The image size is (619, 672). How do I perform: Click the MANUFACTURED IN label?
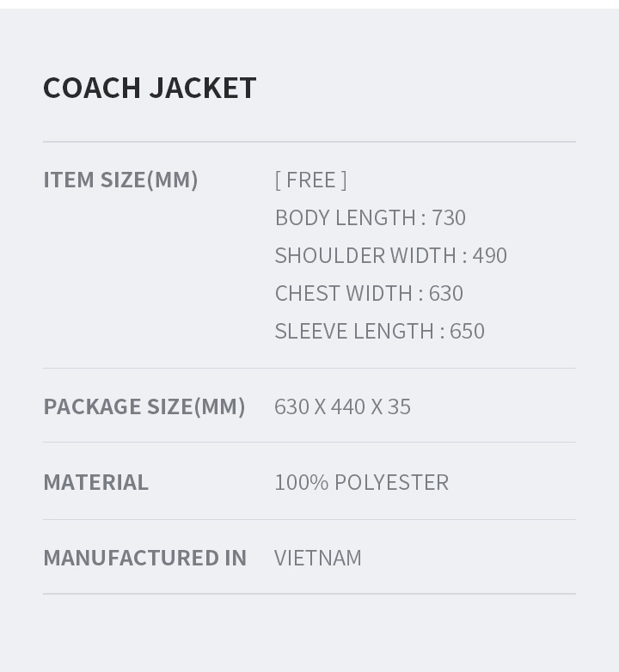click(x=144, y=558)
